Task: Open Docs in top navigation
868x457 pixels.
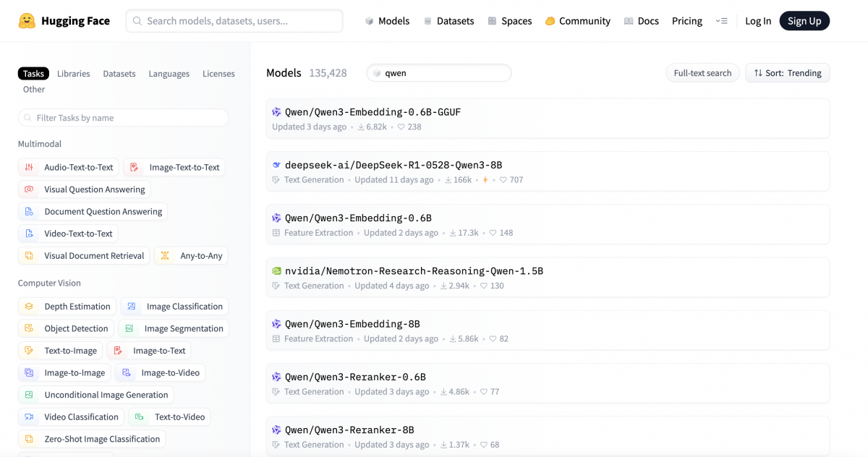Action: [642, 21]
